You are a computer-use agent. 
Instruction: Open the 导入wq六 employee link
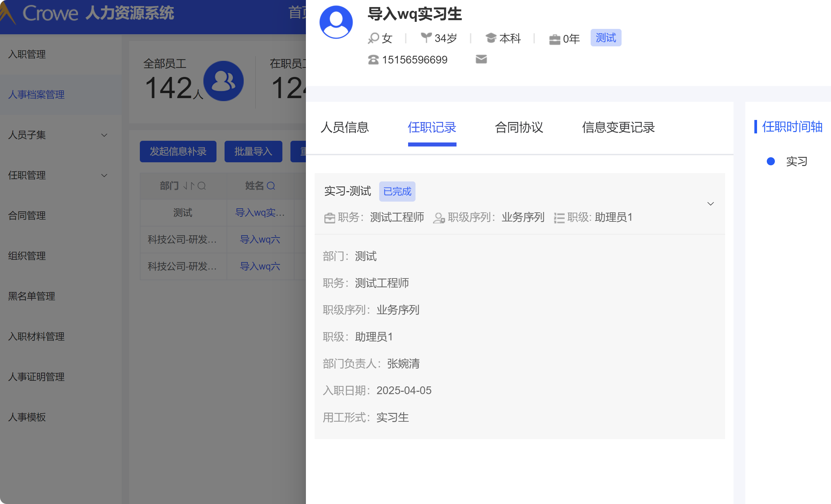click(x=260, y=239)
